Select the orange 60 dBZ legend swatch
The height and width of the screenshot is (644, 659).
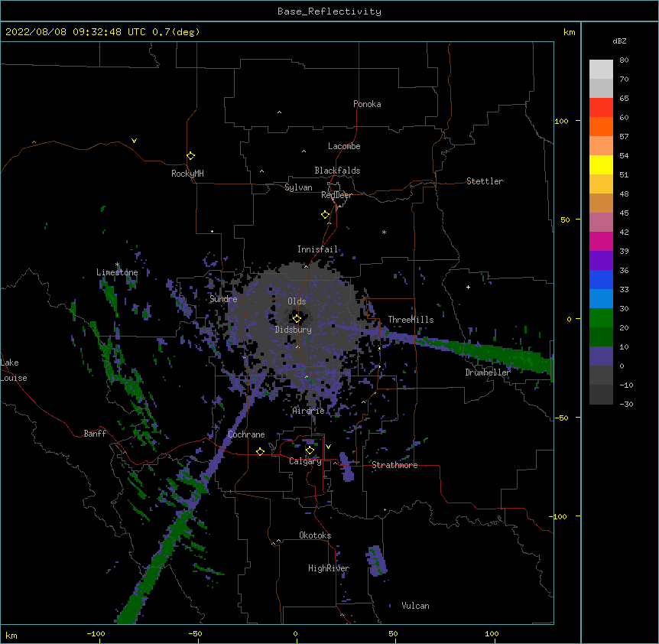click(x=601, y=126)
